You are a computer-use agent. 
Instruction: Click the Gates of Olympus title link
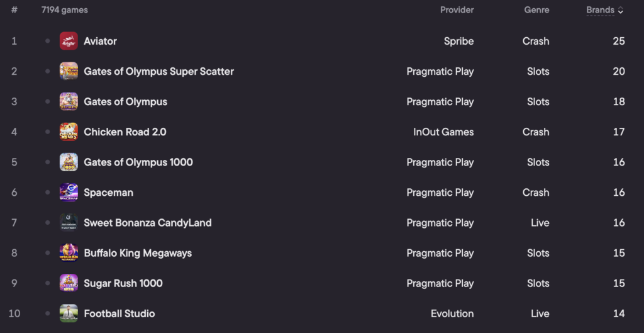pos(125,102)
